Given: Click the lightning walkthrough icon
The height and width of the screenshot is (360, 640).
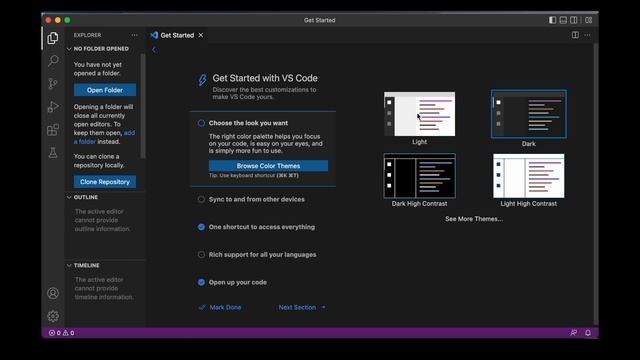Looking at the screenshot, I should click(x=202, y=80).
